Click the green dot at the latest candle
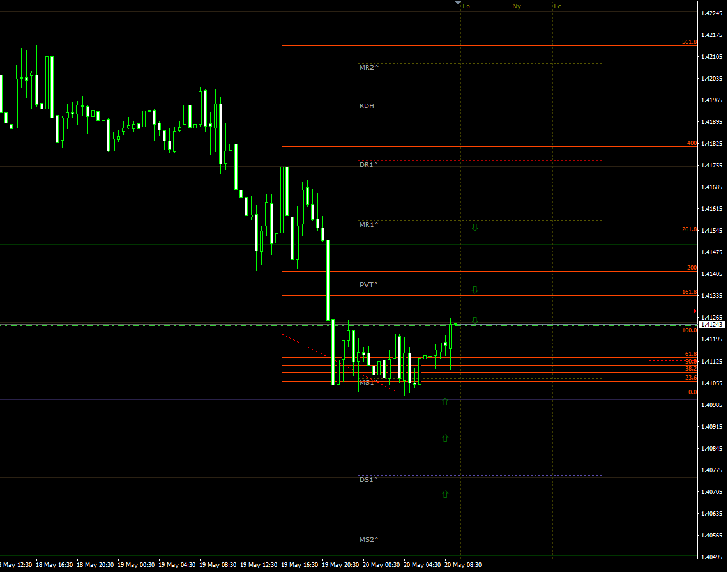Viewport: 728px width, 572px height. [456, 324]
